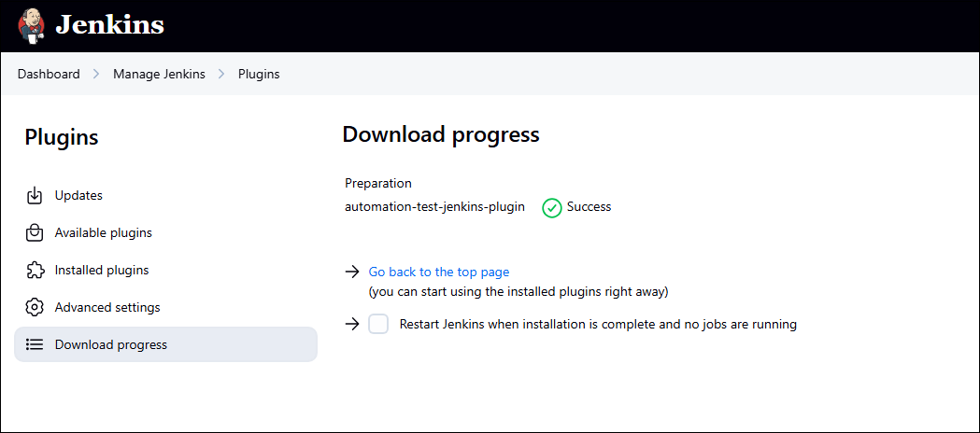980x433 pixels.
Task: Click the green Success checkmark icon
Action: click(552, 207)
